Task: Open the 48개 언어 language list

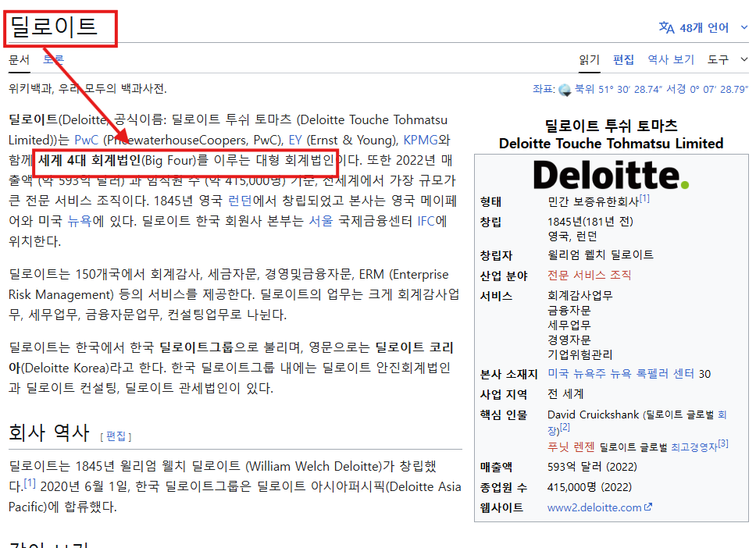Action: pos(704,28)
